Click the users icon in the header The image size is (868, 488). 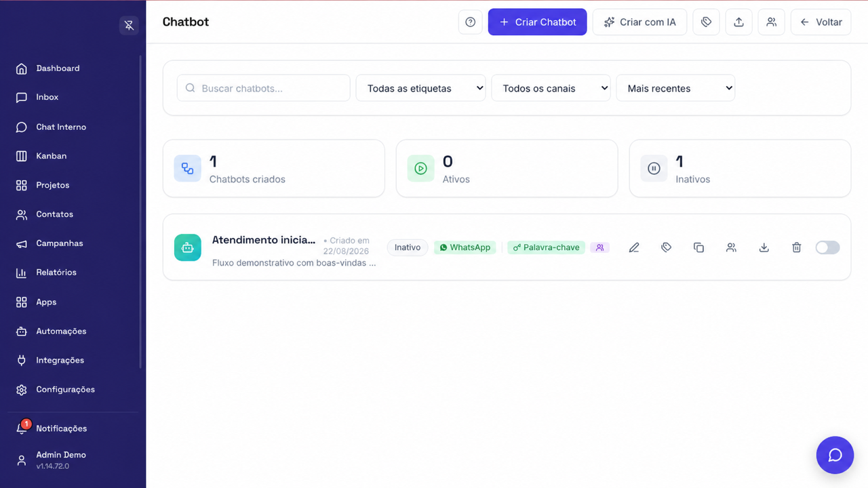(771, 22)
